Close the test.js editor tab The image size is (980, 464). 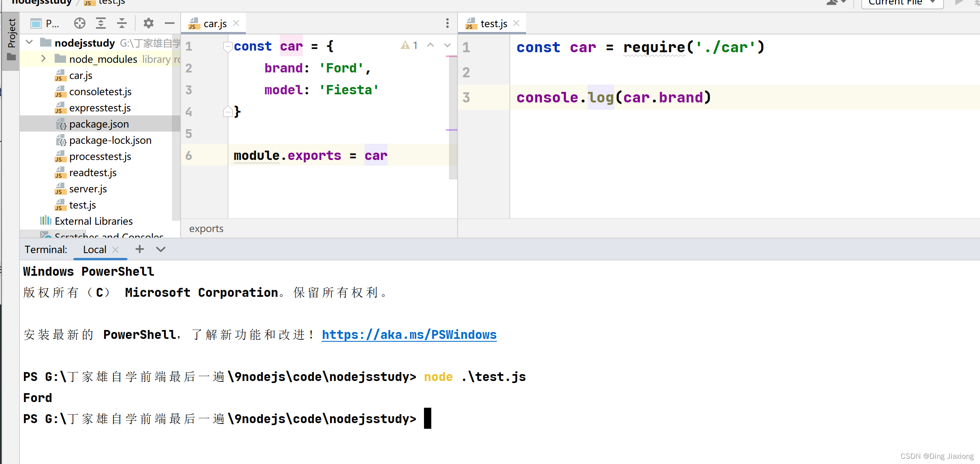516,23
